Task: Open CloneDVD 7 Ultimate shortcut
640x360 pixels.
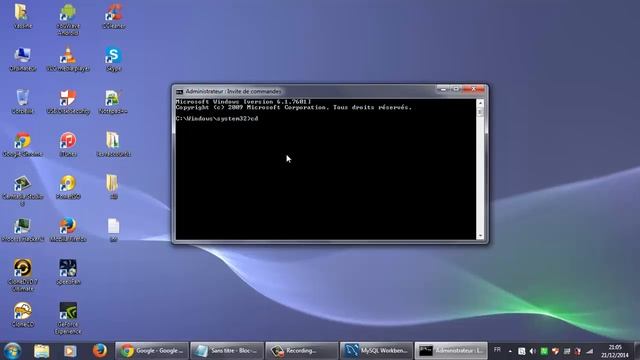Action: click(22, 276)
